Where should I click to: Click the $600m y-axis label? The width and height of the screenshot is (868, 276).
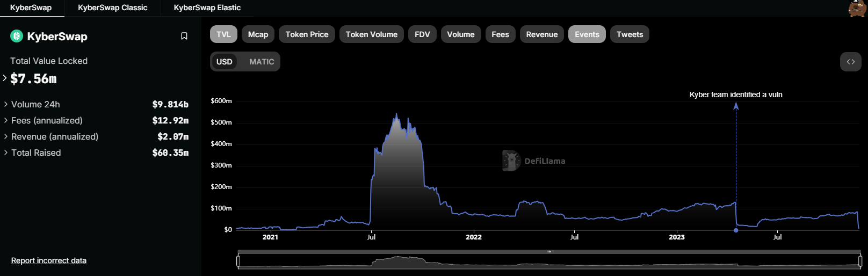pyautogui.click(x=221, y=101)
